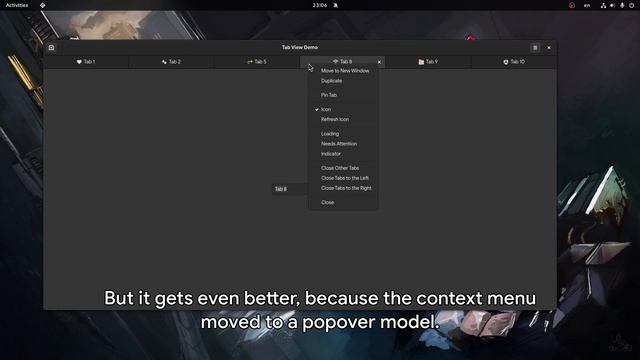640x360 pixels.
Task: Click the notification bell icon beside the clock
Action: 336,5
